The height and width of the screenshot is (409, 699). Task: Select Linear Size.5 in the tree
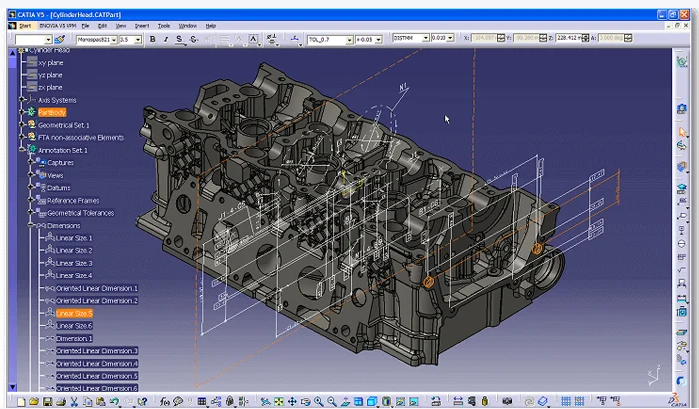pos(74,313)
